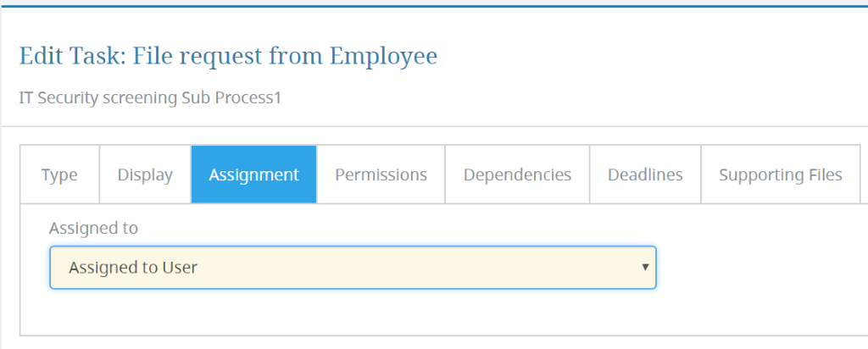This screenshot has width=868, height=349.
Task: Click the dropdown arrow of Assigned to field
Action: tap(645, 268)
